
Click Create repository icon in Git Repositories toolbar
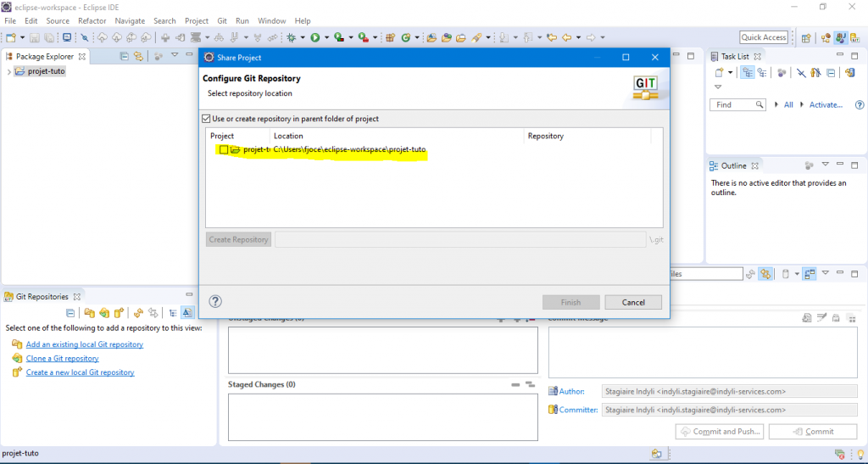(x=119, y=313)
